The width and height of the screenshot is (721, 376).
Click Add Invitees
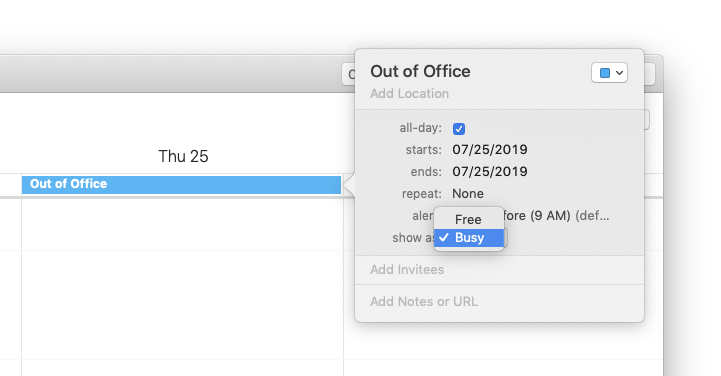click(x=407, y=269)
